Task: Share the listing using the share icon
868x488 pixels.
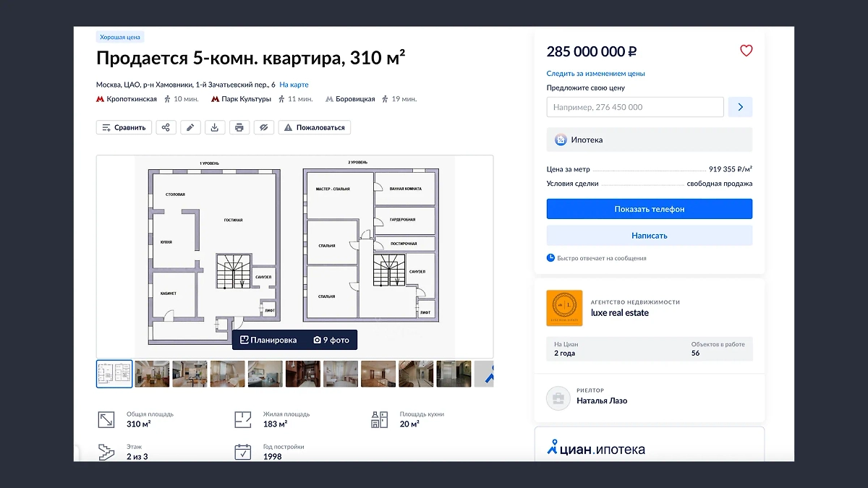Action: coord(166,127)
